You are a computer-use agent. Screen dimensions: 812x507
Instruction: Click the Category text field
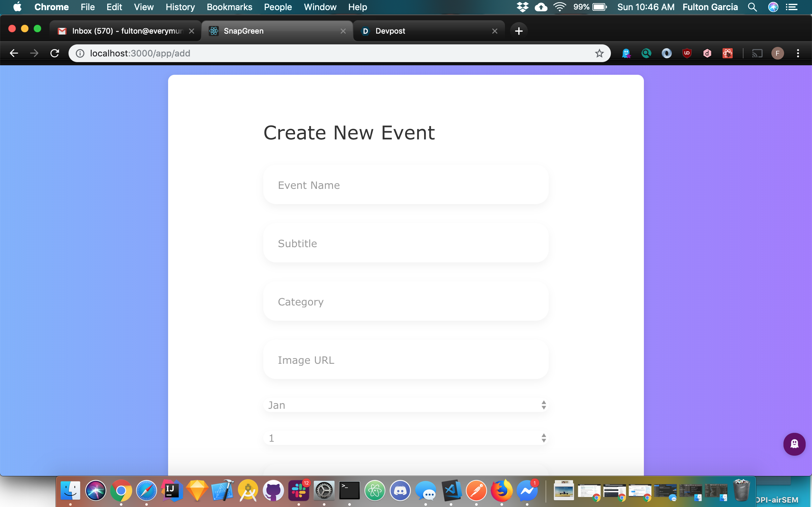coord(406,302)
